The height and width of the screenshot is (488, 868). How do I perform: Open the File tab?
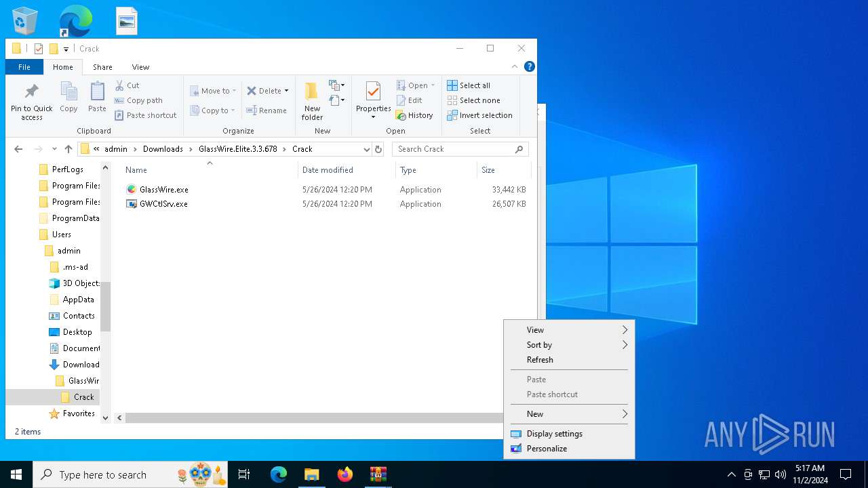click(24, 67)
